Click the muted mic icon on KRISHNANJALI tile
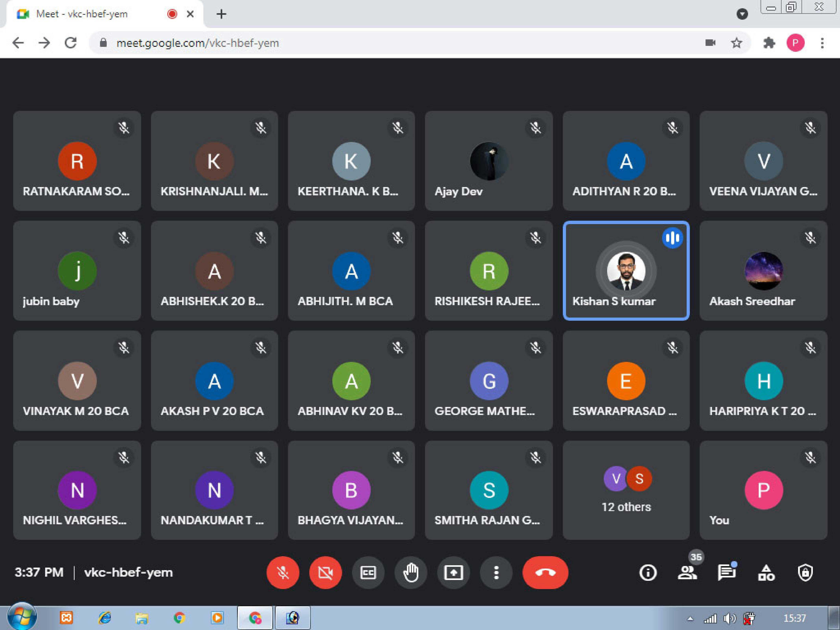The height and width of the screenshot is (630, 840). click(x=261, y=128)
